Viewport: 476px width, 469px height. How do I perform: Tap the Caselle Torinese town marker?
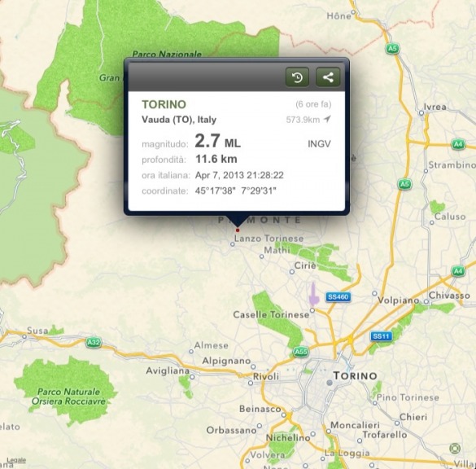pyautogui.click(x=312, y=310)
